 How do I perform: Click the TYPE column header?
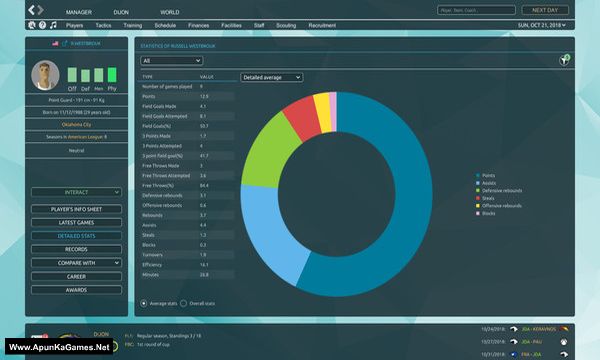pos(147,77)
